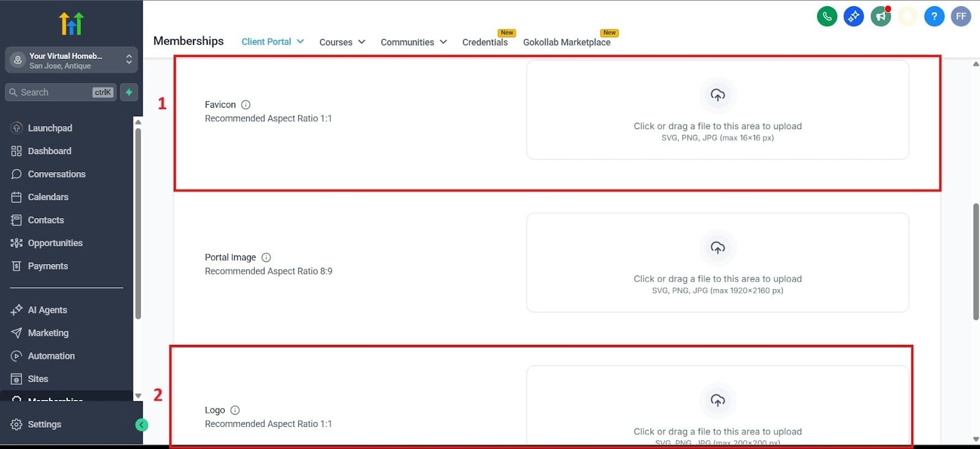Collapse the sidebar with green arrow button
980x449 pixels.
pyautogui.click(x=141, y=424)
